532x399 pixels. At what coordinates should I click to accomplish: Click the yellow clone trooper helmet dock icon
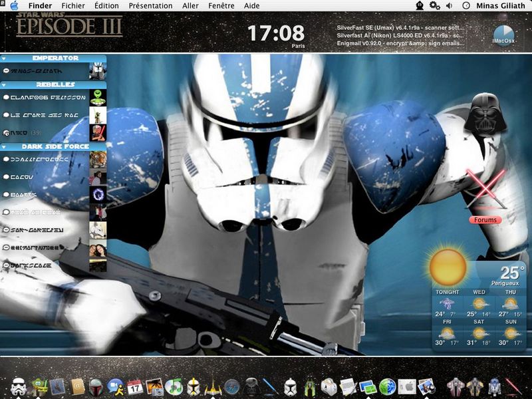click(x=194, y=387)
